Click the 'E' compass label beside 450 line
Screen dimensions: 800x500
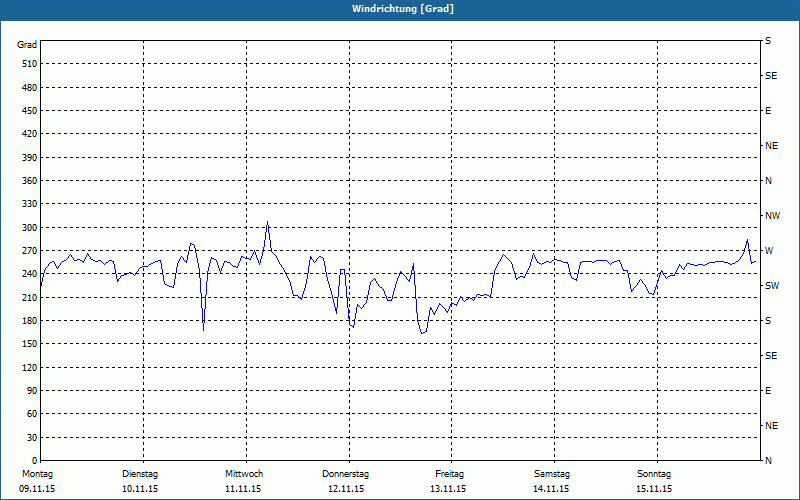click(768, 111)
